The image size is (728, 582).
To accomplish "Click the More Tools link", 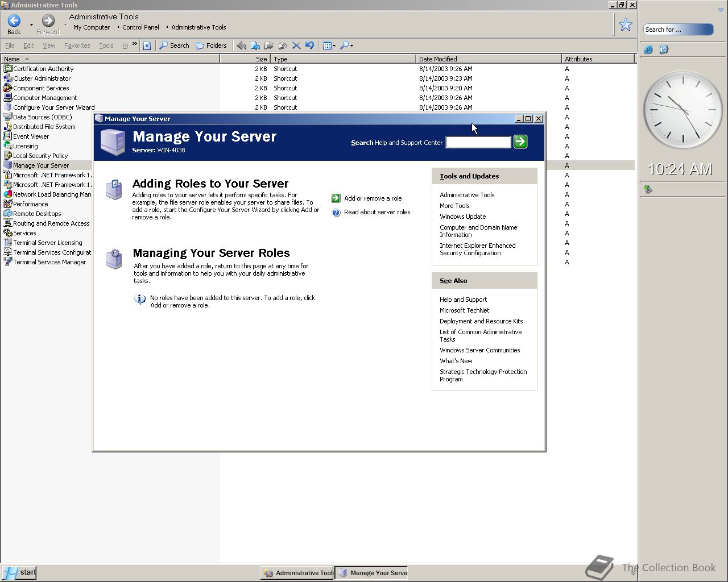I will click(x=454, y=206).
